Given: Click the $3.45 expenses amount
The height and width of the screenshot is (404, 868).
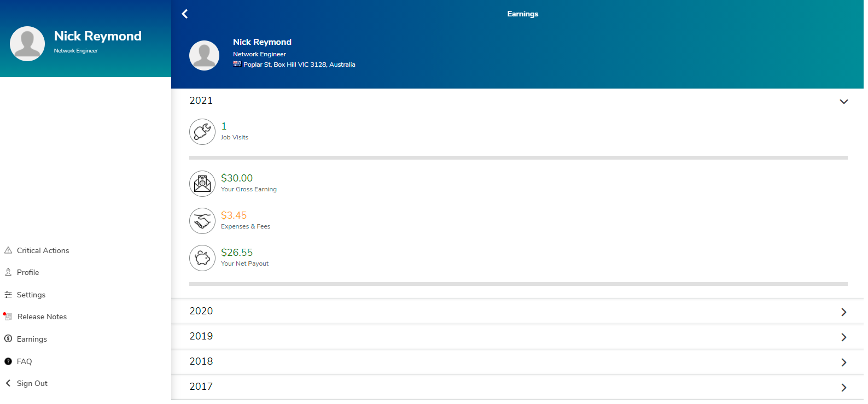Looking at the screenshot, I should [234, 215].
